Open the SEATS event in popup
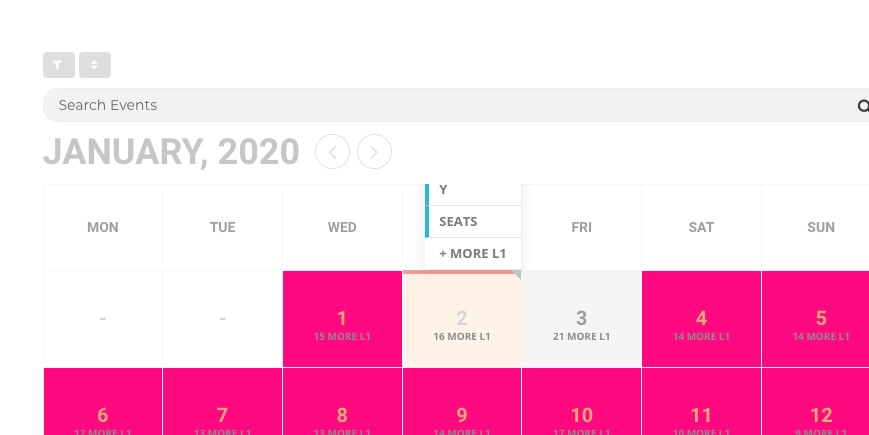This screenshot has height=435, width=869. [473, 221]
